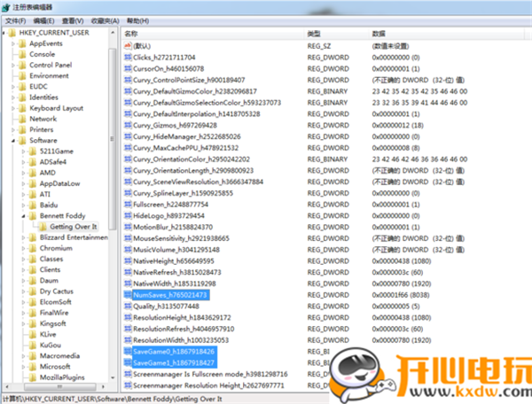The width and height of the screenshot is (532, 404).
Task: Select the Kingsoft key
Action: [x=52, y=323]
